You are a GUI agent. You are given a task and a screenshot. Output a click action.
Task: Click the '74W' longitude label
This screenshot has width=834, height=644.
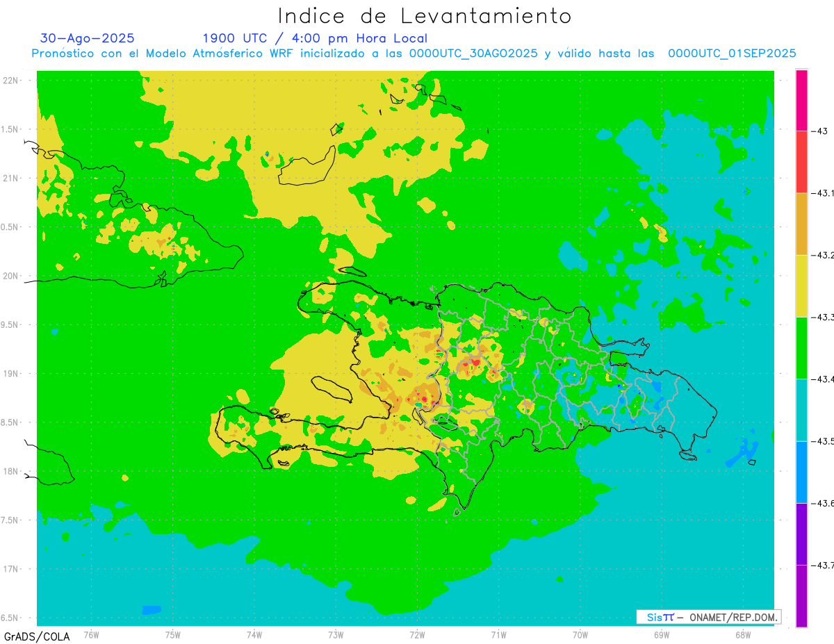click(254, 634)
